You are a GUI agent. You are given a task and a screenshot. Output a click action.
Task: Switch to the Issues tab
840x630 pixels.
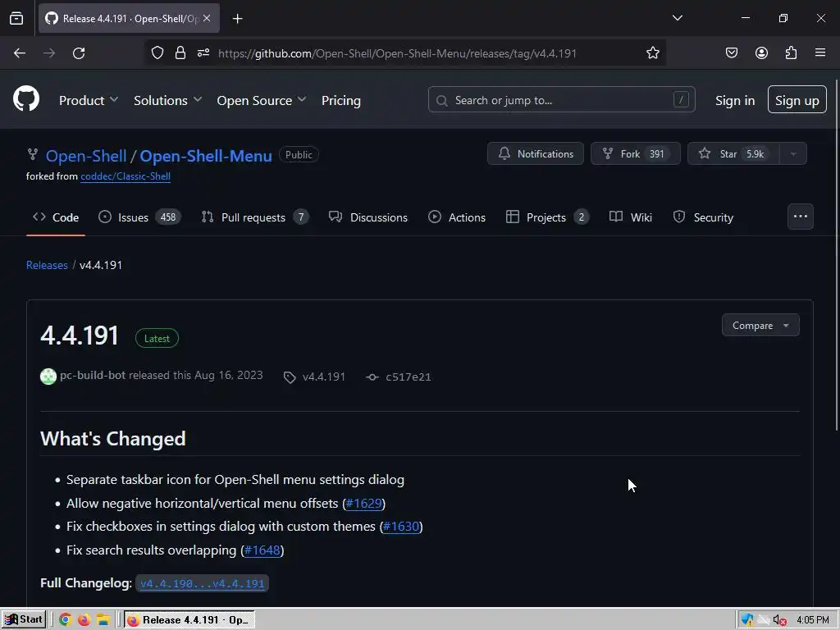pos(139,217)
